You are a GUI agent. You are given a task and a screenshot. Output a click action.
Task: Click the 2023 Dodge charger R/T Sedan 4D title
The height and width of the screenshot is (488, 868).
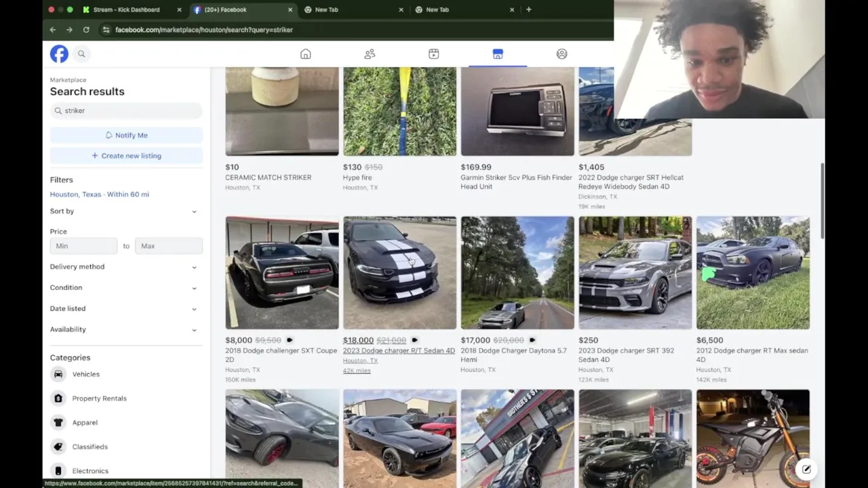[x=399, y=351]
